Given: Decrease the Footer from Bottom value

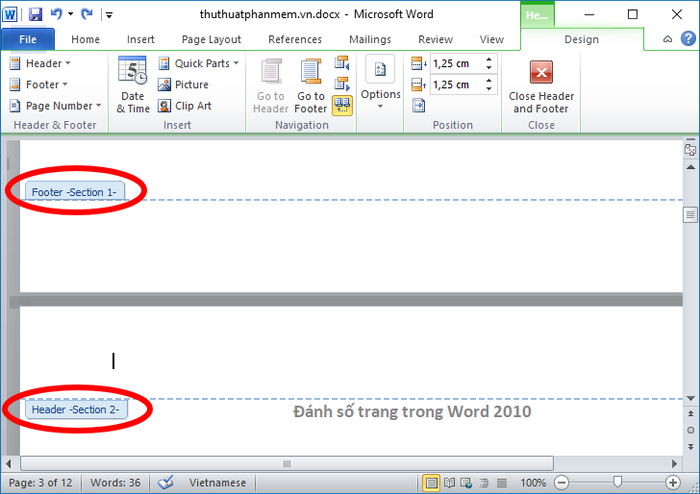Looking at the screenshot, I should [489, 88].
